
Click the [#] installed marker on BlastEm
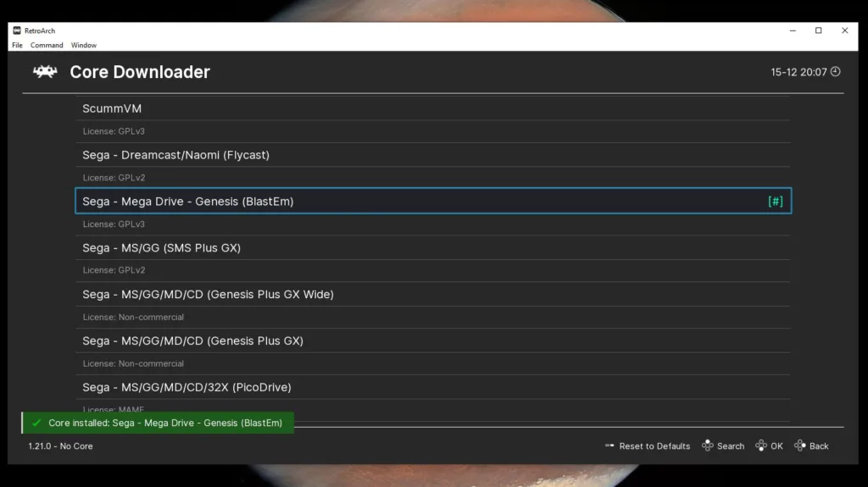point(776,201)
